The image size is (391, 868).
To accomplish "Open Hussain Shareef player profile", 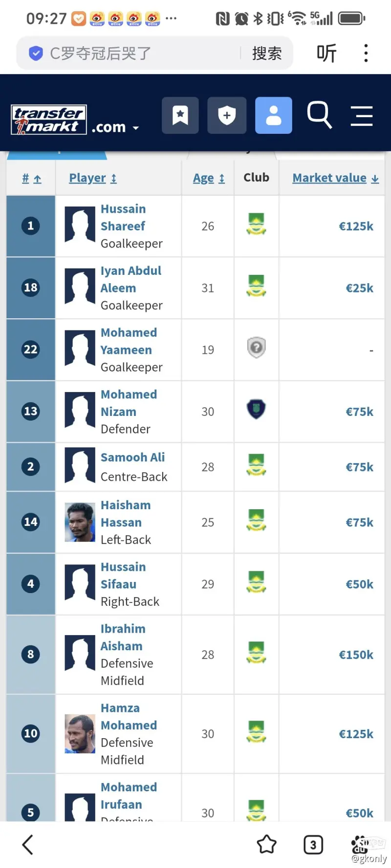I will pyautogui.click(x=123, y=217).
